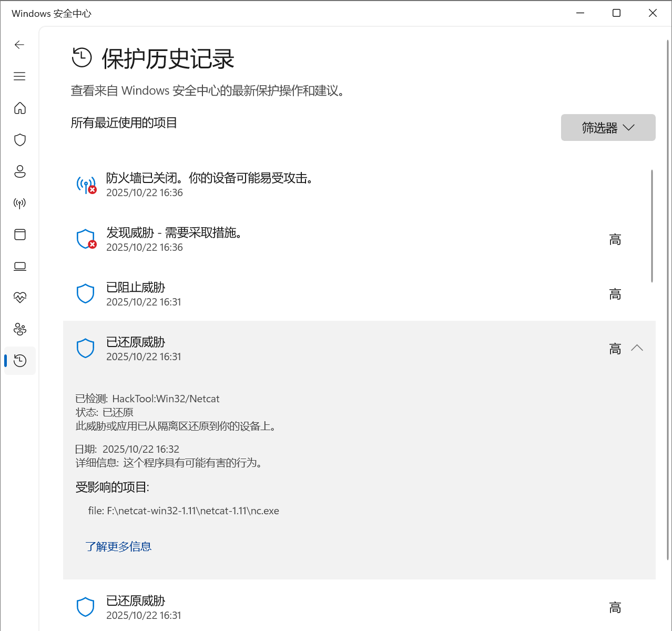The image size is (672, 631).
Task: Click the 受影响的项目 heading
Action: pyautogui.click(x=112, y=487)
